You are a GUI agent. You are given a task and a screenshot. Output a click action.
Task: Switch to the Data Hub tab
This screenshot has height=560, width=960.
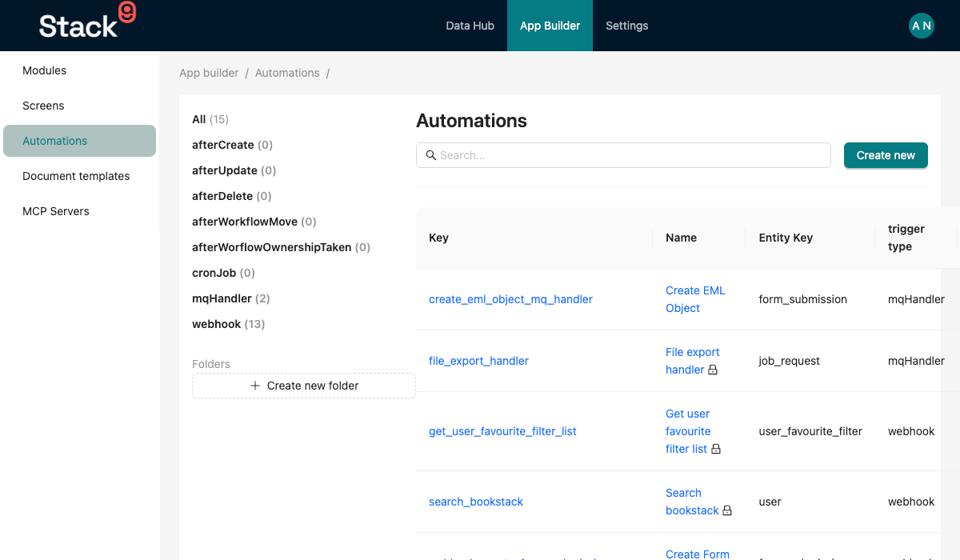click(x=470, y=26)
